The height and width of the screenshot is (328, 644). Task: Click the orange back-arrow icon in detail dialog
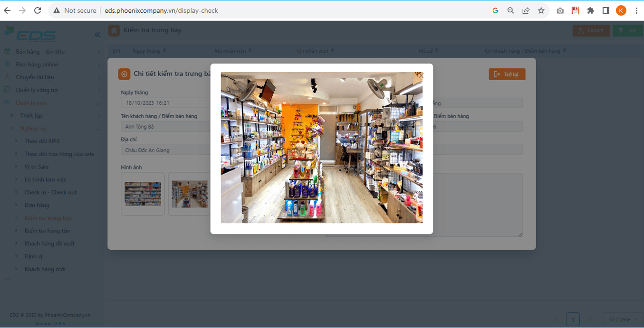point(124,74)
